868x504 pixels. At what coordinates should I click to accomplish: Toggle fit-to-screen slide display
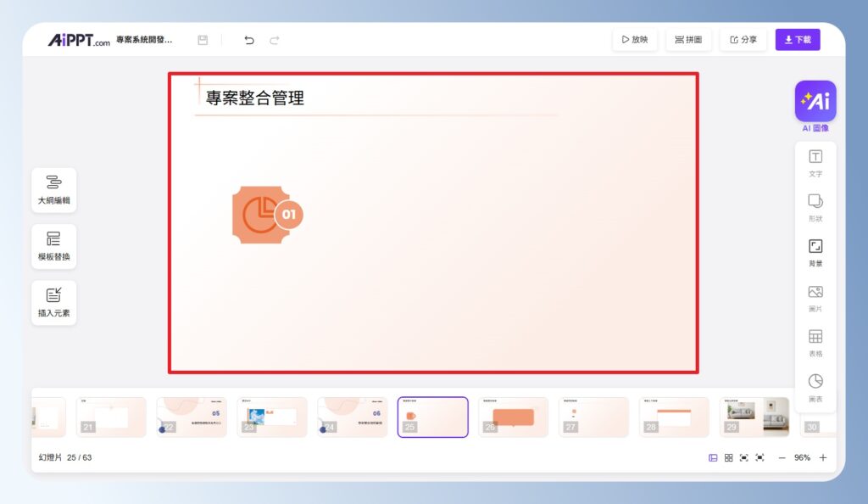[x=745, y=457]
